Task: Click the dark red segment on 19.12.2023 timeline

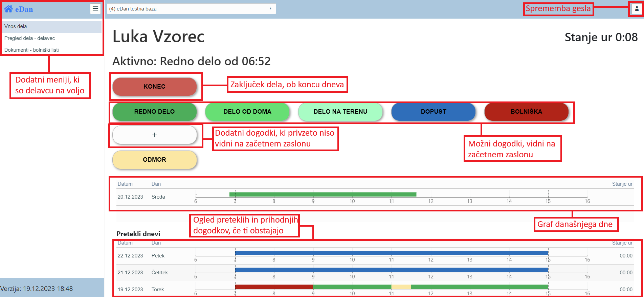Action: tap(274, 287)
